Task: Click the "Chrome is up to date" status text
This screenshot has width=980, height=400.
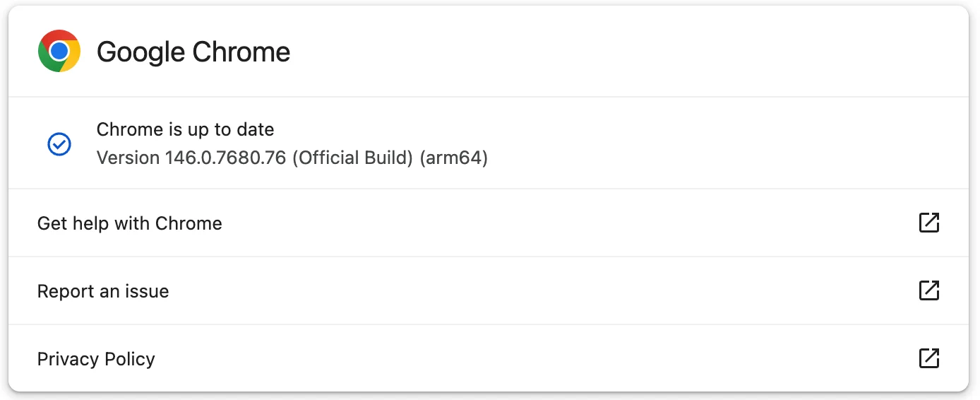Action: click(185, 129)
